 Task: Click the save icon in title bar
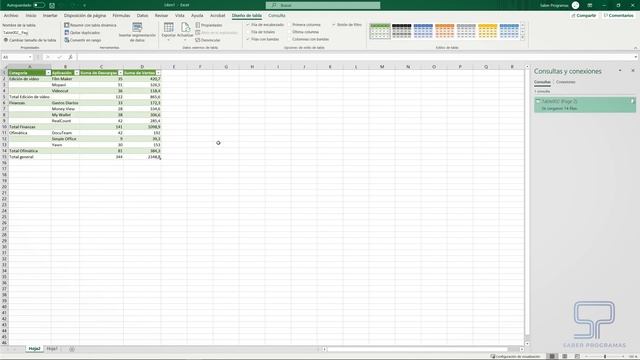point(52,5)
